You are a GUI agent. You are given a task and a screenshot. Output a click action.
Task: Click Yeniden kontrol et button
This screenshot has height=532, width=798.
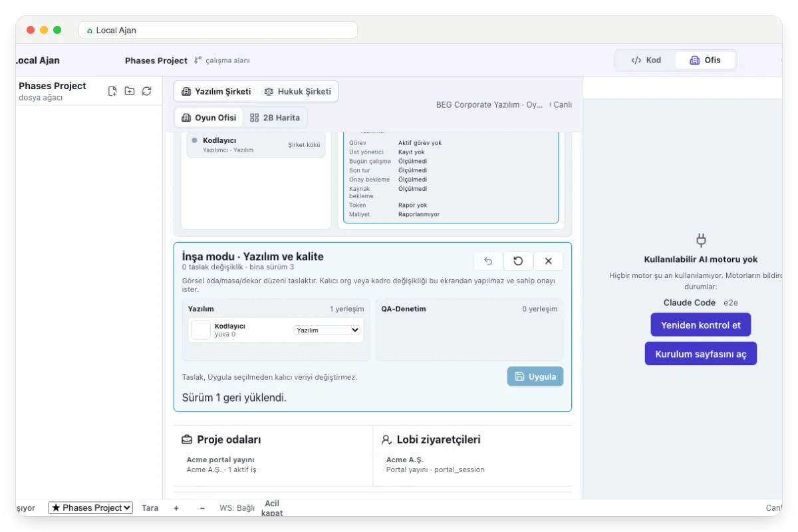coord(701,325)
